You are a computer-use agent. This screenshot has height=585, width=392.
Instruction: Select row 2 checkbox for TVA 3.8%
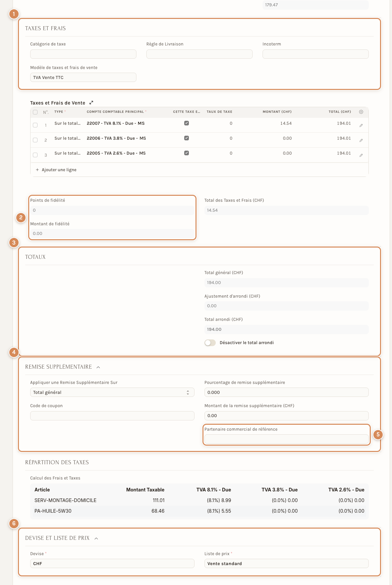tap(35, 140)
